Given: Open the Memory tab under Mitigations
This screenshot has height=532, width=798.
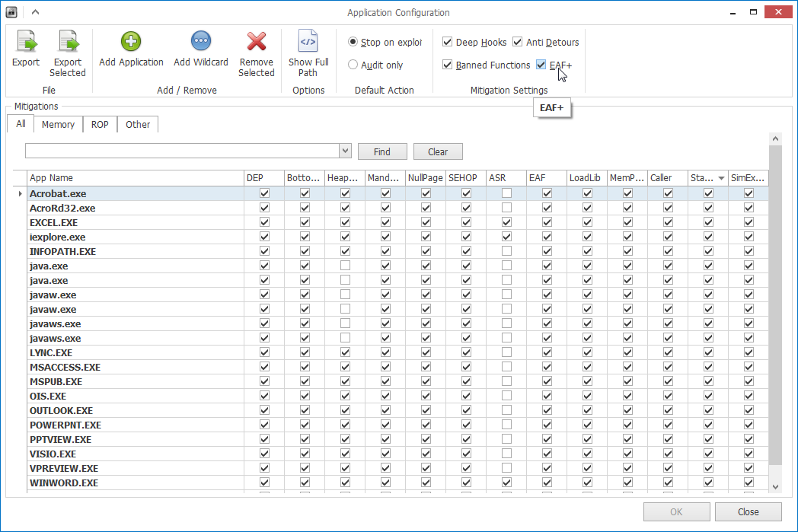Looking at the screenshot, I should tap(58, 123).
